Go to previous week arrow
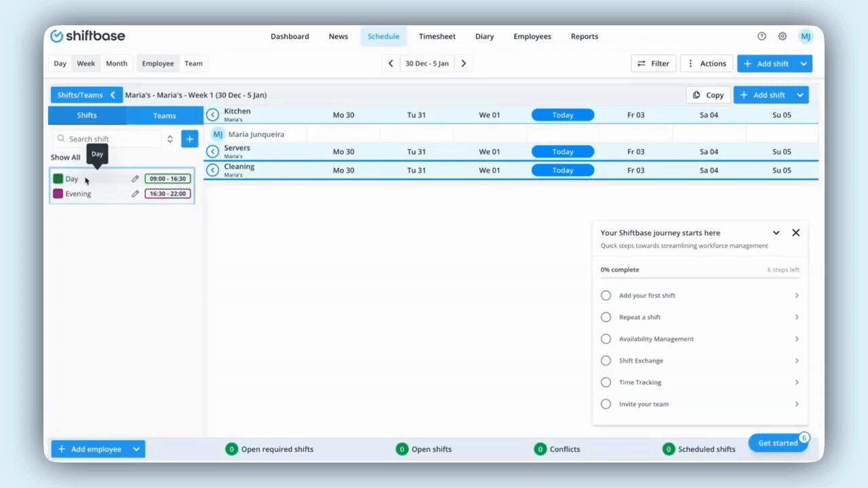The height and width of the screenshot is (488, 868). (391, 64)
